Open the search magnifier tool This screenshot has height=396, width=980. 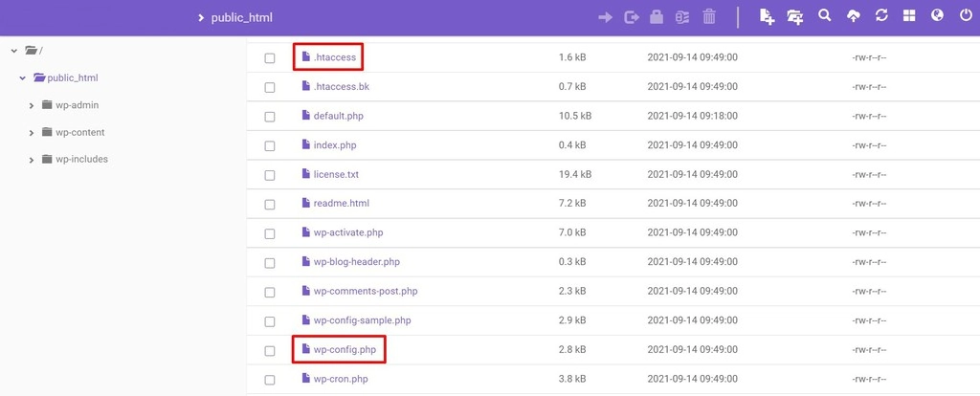click(x=824, y=16)
